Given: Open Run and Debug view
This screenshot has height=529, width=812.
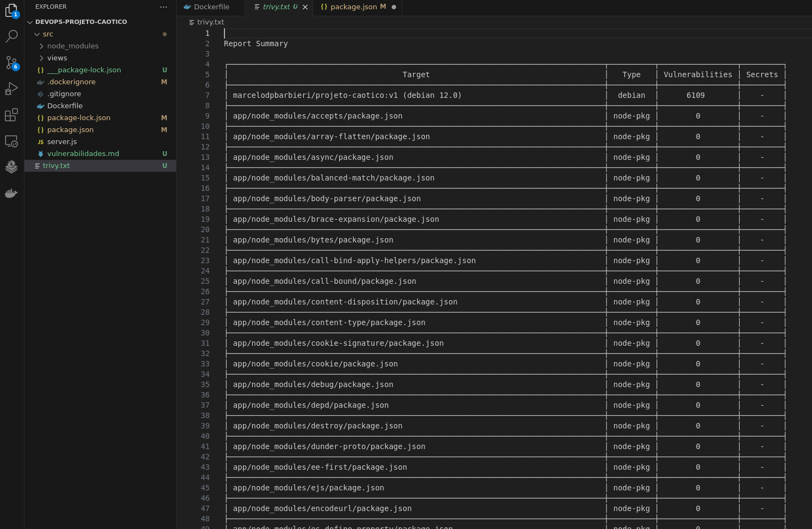Looking at the screenshot, I should (x=11, y=89).
